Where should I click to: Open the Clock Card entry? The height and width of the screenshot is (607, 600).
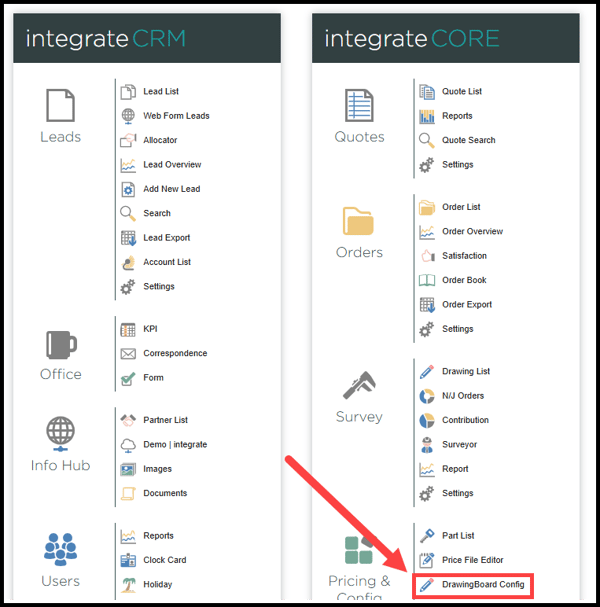point(164,560)
